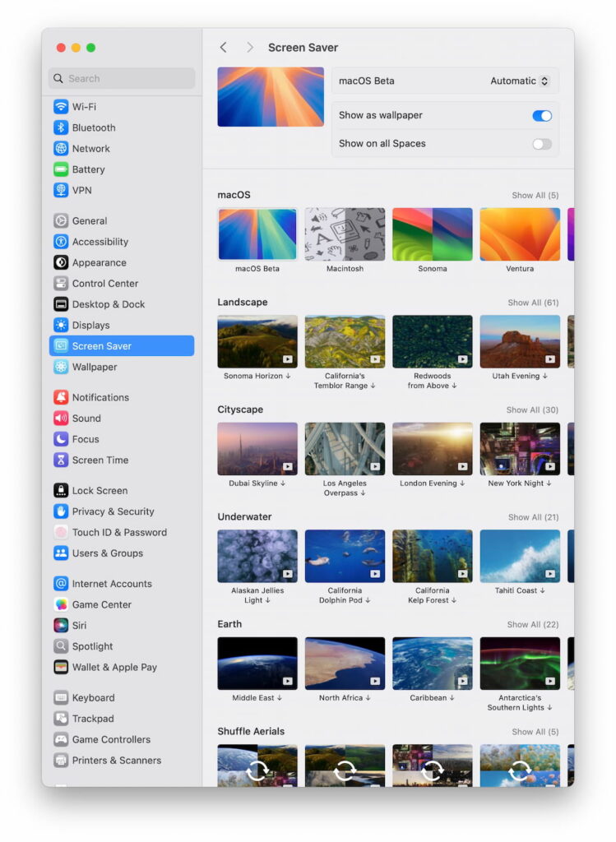Select the Siri icon
Image resolution: width=616 pixels, height=842 pixels.
pos(61,626)
